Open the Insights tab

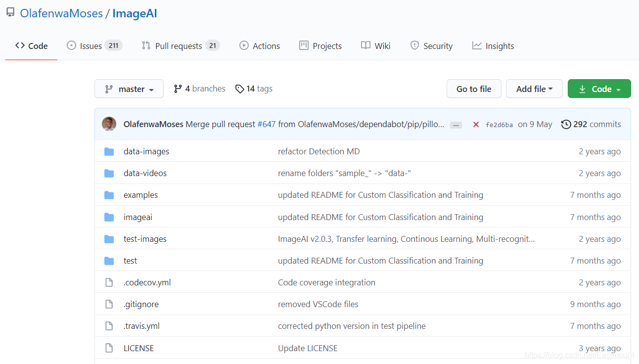pyautogui.click(x=493, y=46)
